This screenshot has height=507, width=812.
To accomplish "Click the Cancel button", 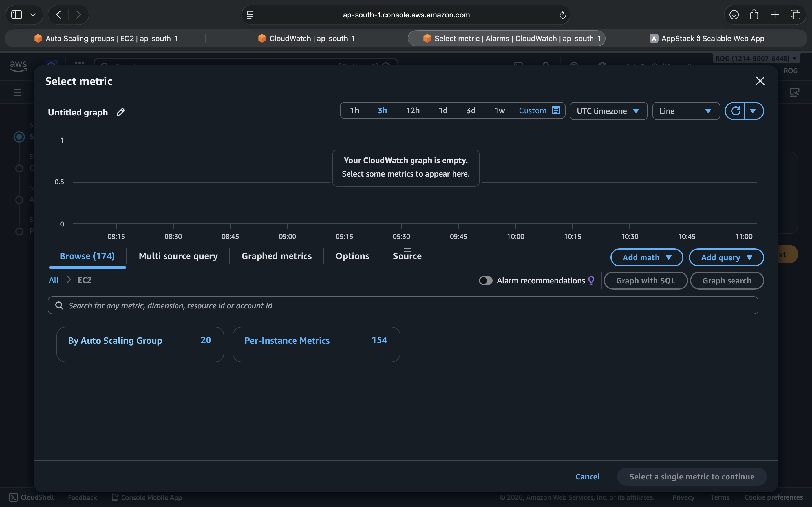I will tap(588, 477).
